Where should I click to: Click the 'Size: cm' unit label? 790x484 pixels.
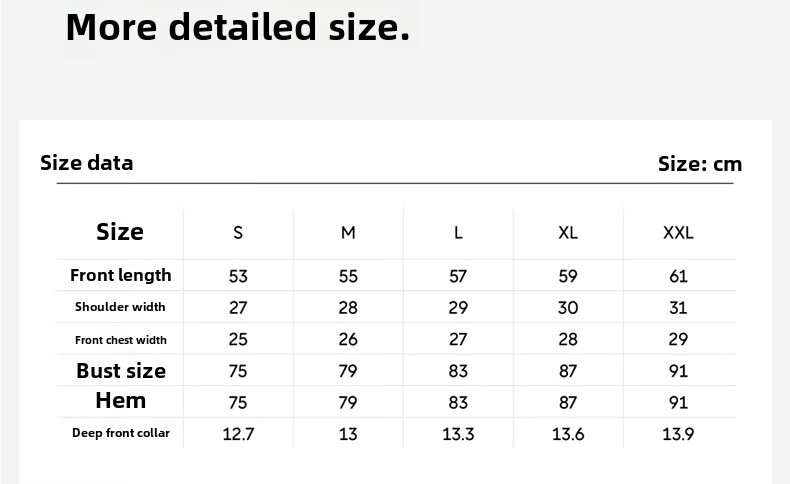coord(700,164)
